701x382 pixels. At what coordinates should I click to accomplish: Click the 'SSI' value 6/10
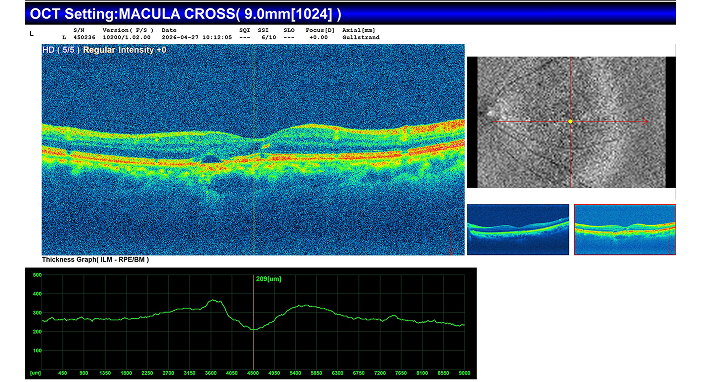(269, 38)
